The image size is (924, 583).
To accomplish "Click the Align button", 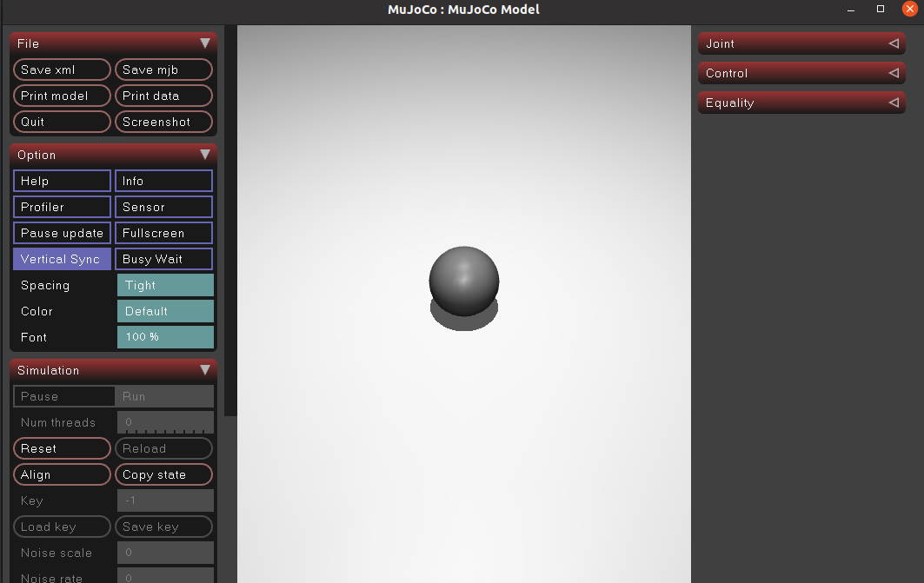I will coord(62,474).
